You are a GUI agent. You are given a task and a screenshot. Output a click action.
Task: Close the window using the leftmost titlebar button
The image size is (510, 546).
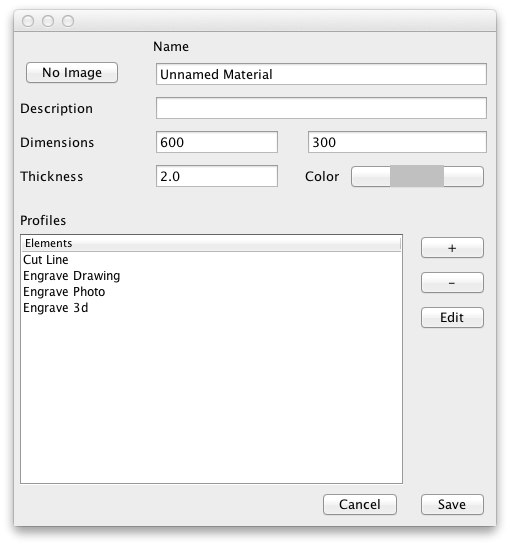tap(28, 21)
